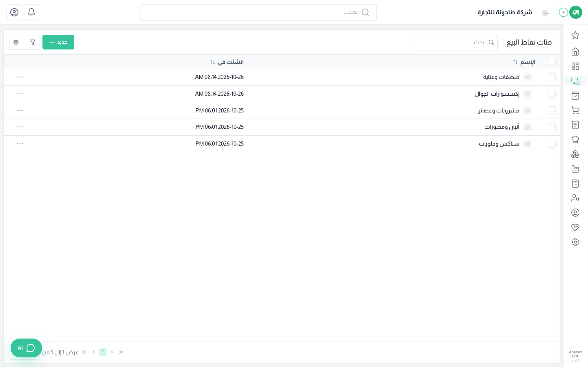588x368 pixels.
Task: Open table column settings gear button
Action: coord(16,42)
